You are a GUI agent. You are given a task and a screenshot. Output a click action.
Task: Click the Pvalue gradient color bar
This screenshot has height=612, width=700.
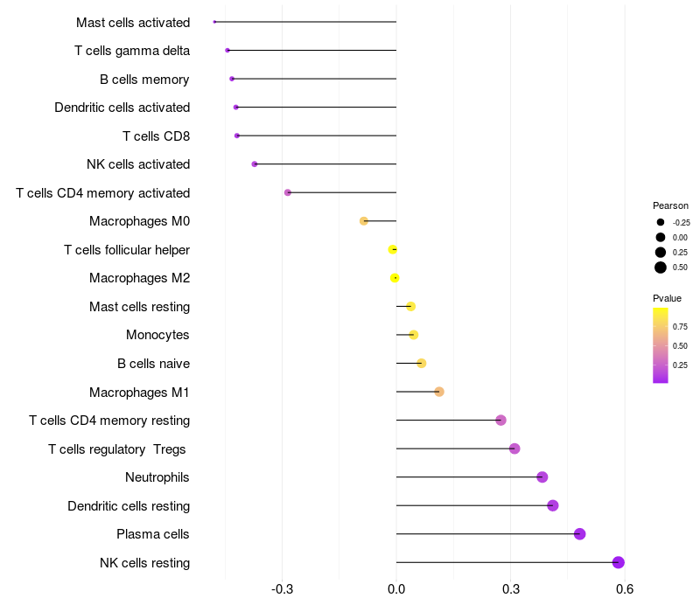(661, 345)
